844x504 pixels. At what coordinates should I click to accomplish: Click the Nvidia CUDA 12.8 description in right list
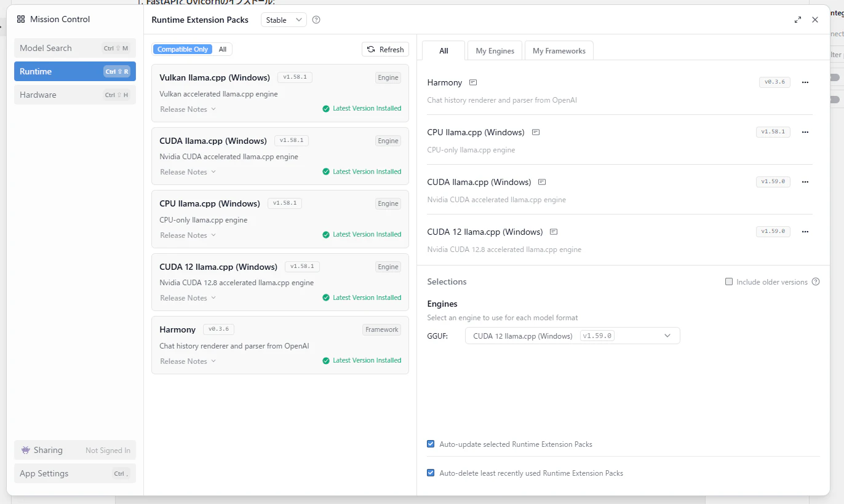(x=504, y=250)
